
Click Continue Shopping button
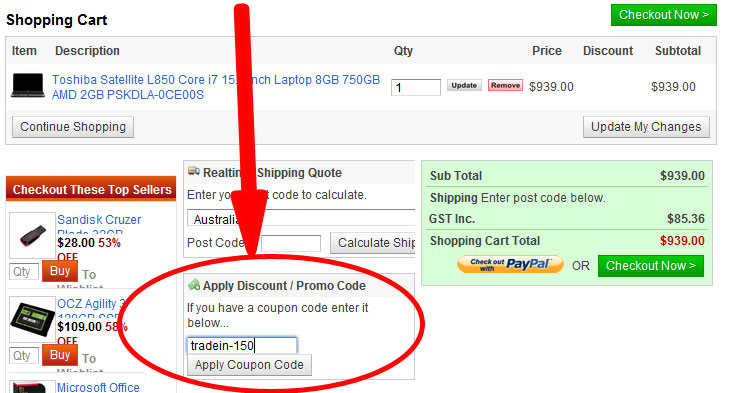(x=73, y=127)
